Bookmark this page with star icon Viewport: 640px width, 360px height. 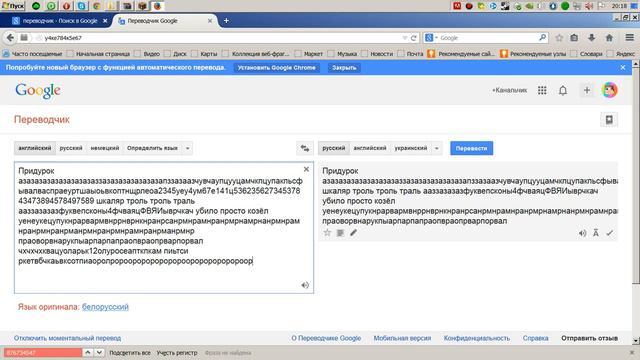click(x=559, y=38)
